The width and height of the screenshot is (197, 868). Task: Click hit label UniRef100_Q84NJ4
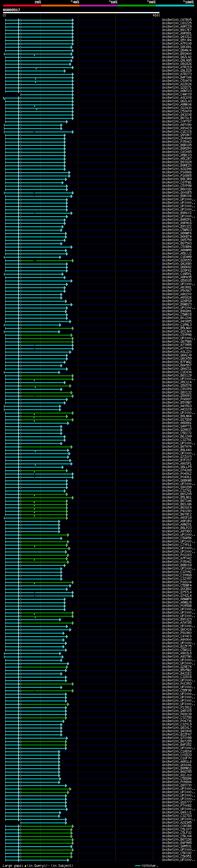(177, 50)
